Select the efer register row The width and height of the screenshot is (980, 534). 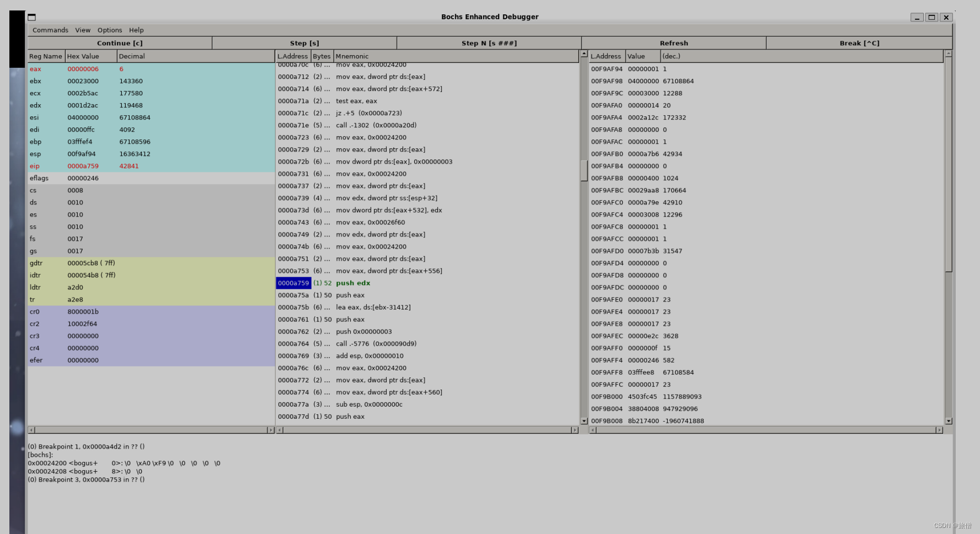pyautogui.click(x=151, y=360)
